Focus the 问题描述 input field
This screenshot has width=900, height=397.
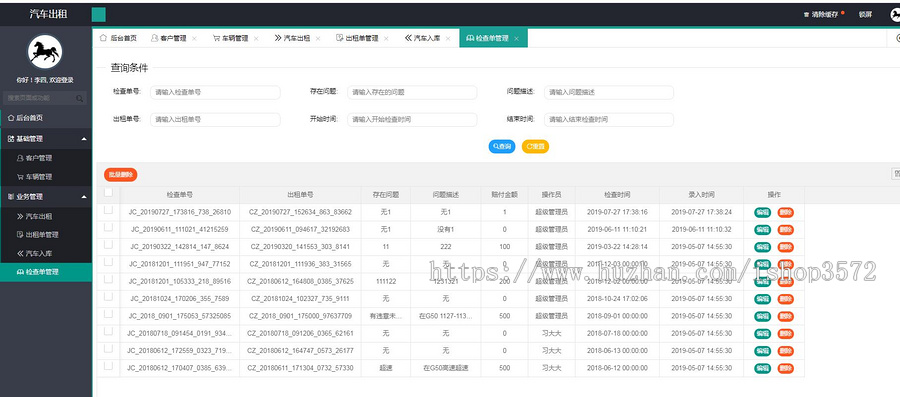[609, 92]
